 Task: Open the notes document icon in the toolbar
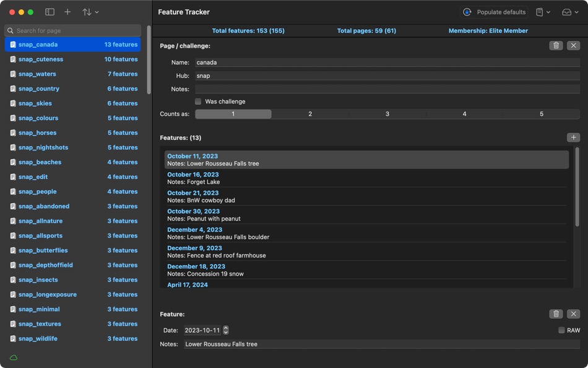coord(540,11)
